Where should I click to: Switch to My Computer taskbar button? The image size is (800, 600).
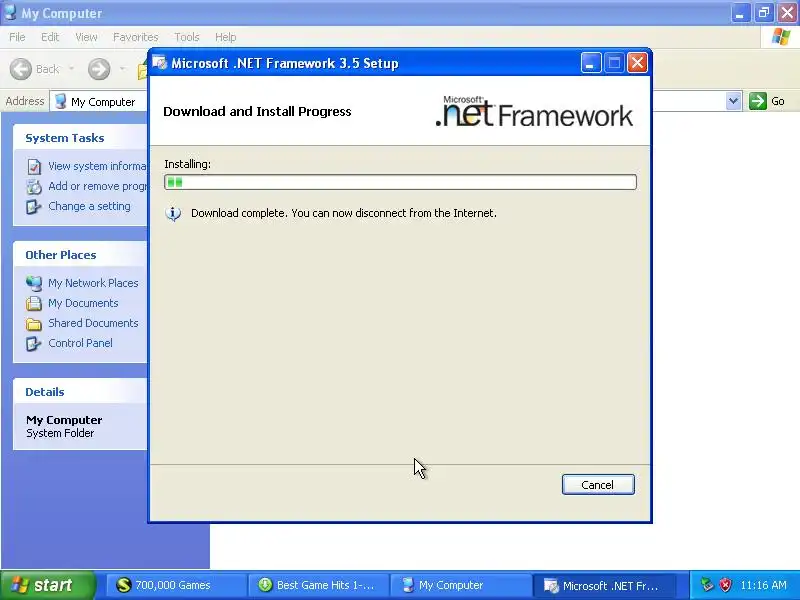460,585
